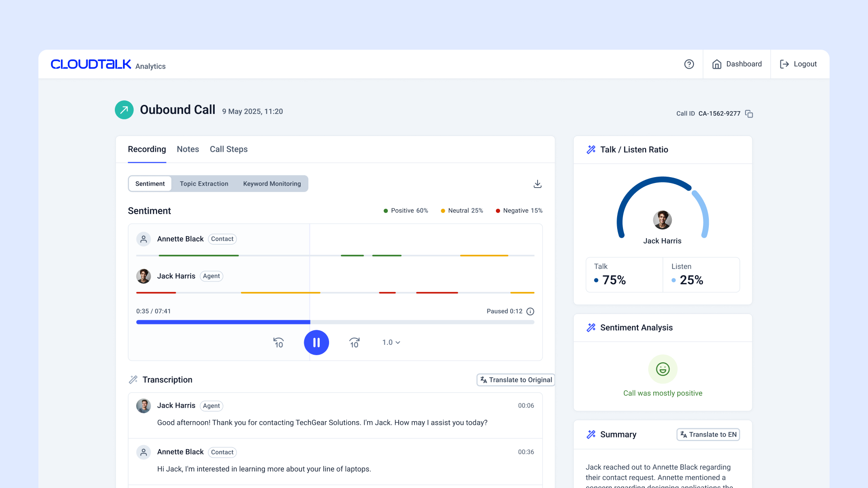Click Jack Harris avatar in Talk/Listen Ratio
The height and width of the screenshot is (488, 868).
(662, 220)
